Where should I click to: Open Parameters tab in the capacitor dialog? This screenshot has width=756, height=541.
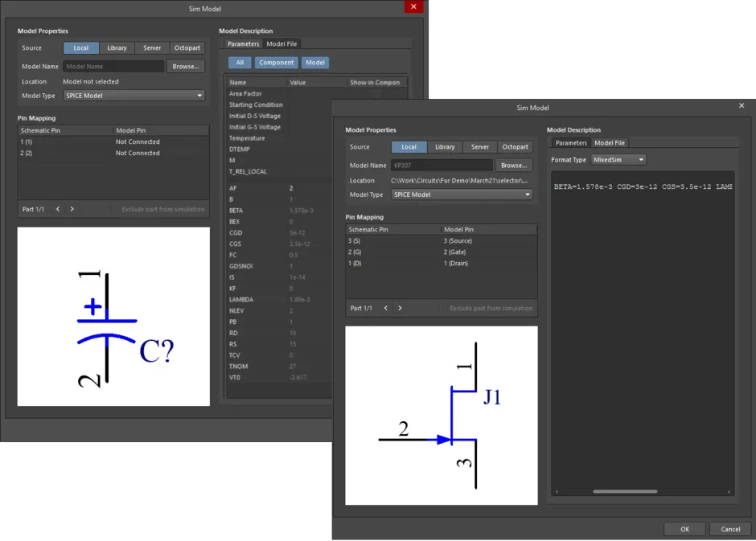coord(243,44)
